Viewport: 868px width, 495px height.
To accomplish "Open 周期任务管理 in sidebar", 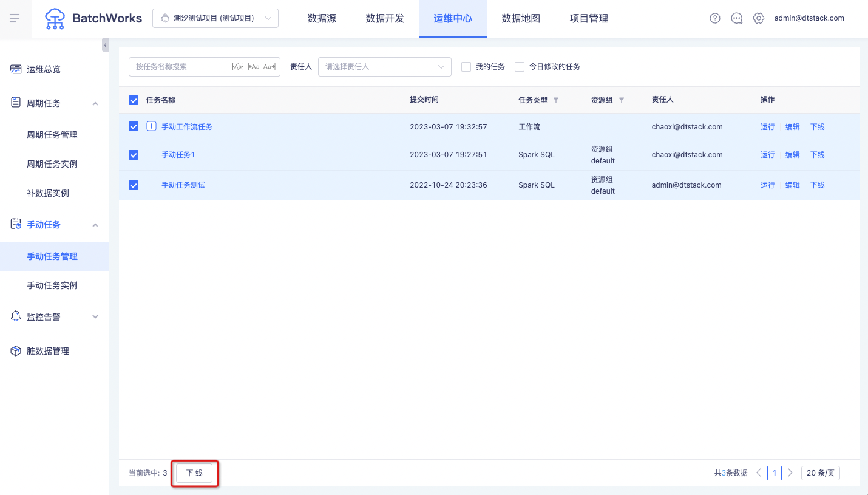I will pyautogui.click(x=52, y=135).
